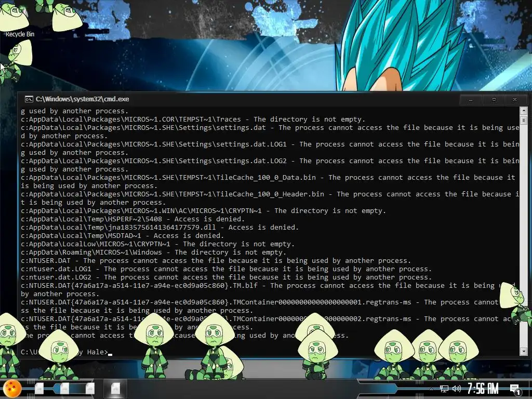Image resolution: width=532 pixels, height=399 pixels.
Task: Click the TEMPST~1\Traces directory not empty line
Action: (193, 119)
